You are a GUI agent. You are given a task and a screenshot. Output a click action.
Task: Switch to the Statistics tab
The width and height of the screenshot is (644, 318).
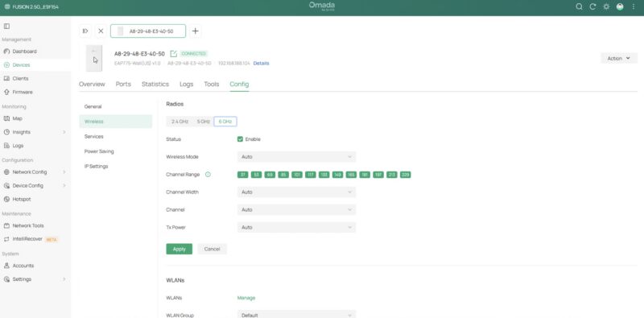click(155, 85)
